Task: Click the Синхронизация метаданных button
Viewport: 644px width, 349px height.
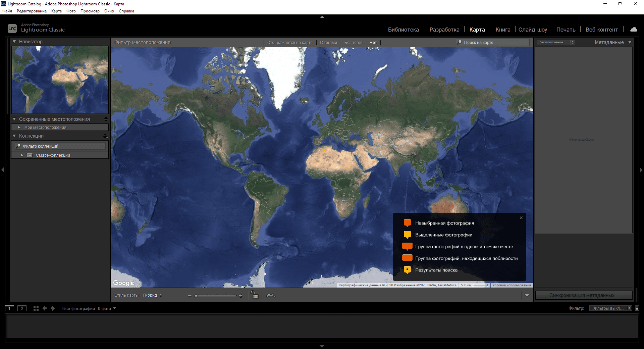Action: 584,295
